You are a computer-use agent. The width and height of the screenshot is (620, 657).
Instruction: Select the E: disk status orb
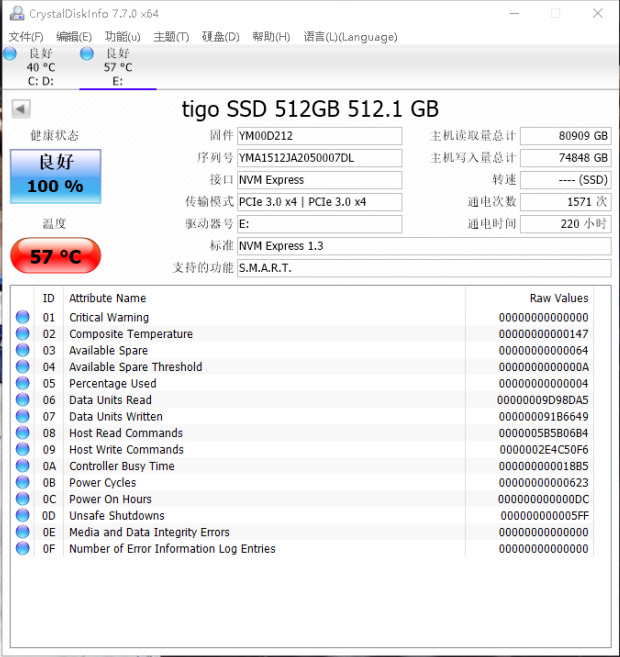(x=87, y=54)
